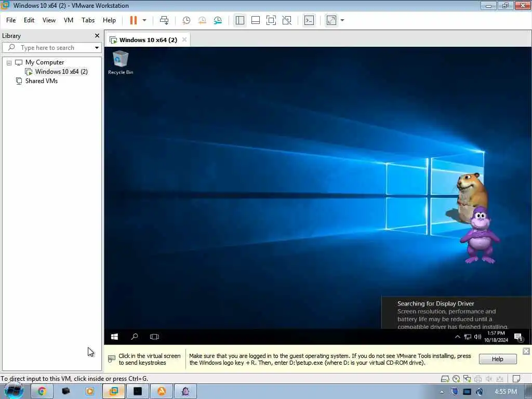
Task: Open the host Windows Start orb
Action: 14,391
